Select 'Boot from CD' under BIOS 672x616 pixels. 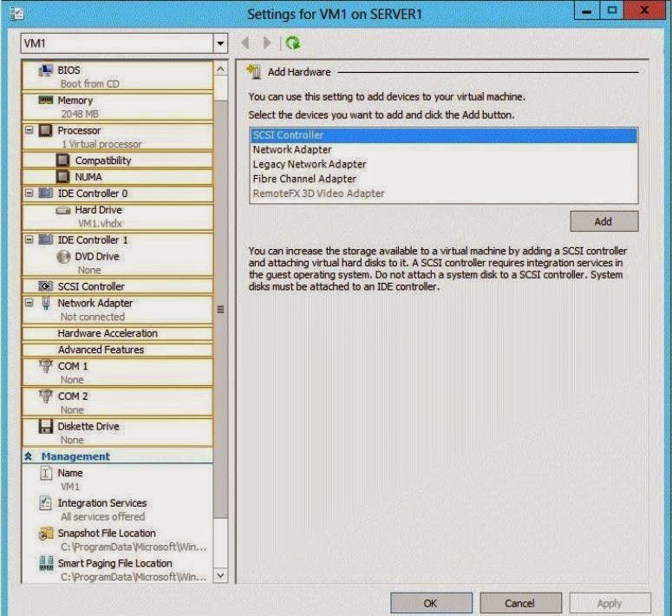[x=90, y=84]
